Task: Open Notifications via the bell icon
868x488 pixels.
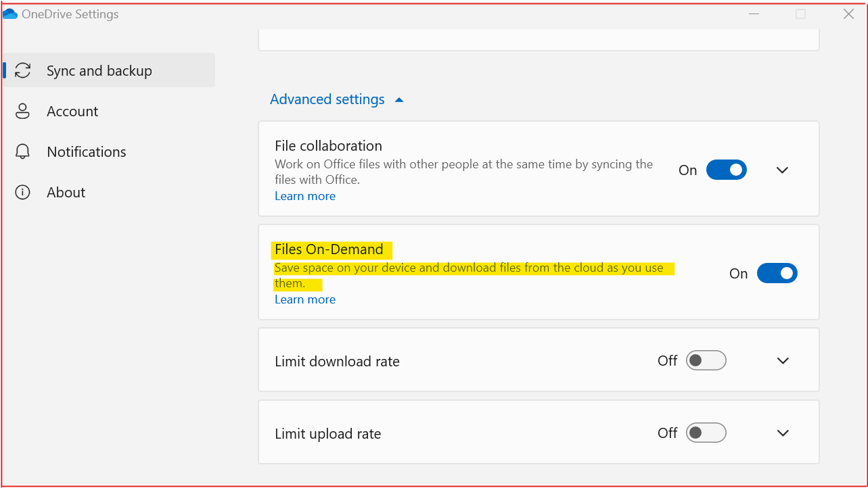Action: [22, 151]
